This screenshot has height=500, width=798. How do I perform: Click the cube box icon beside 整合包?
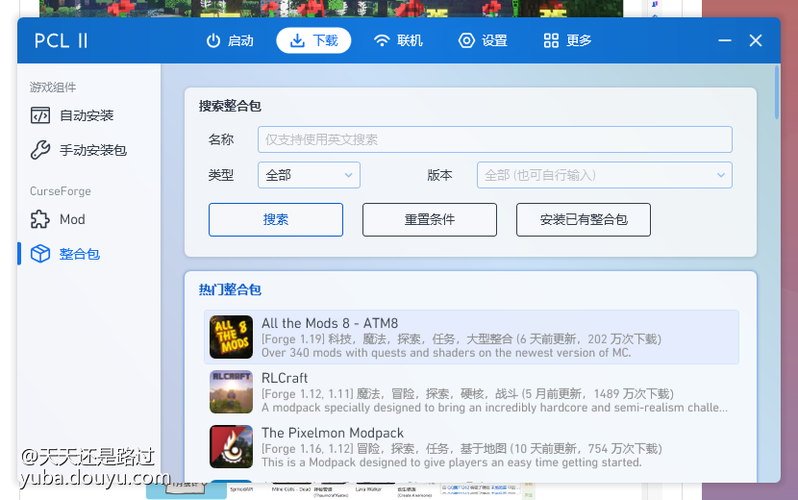point(40,254)
